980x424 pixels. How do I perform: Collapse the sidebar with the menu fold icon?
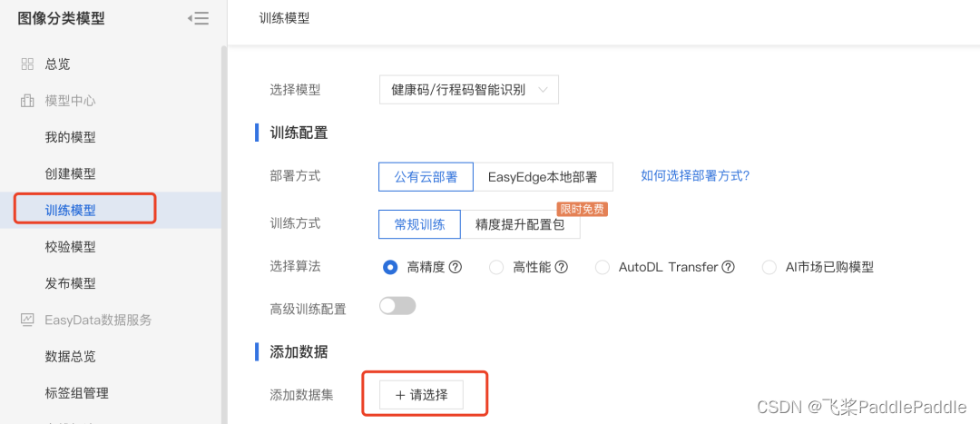pyautogui.click(x=198, y=18)
